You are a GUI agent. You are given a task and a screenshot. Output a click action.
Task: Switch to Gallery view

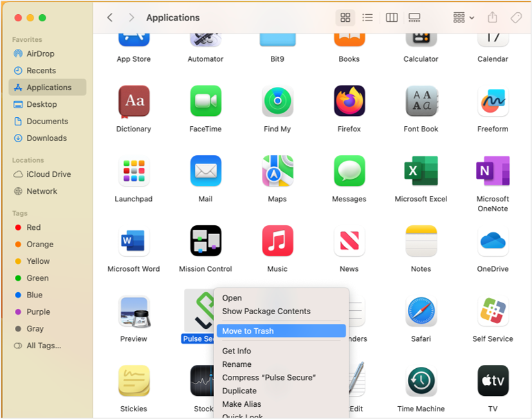414,17
